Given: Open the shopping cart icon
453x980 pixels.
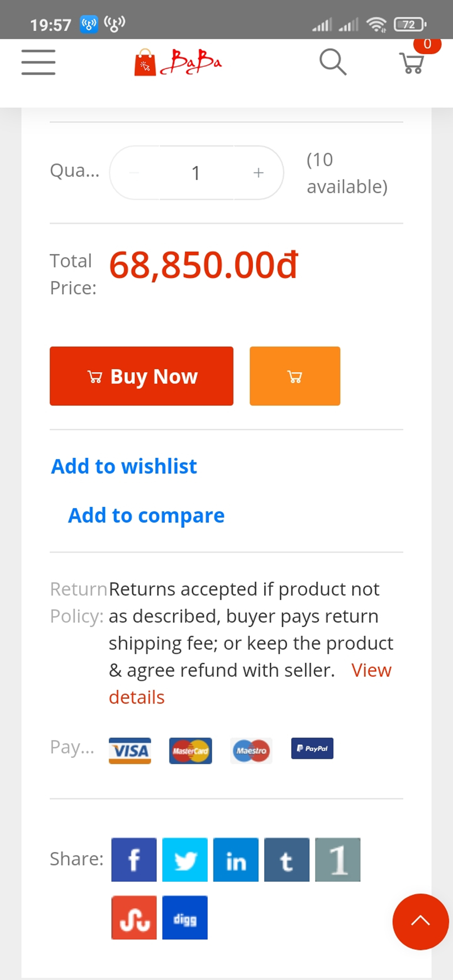Looking at the screenshot, I should pyautogui.click(x=412, y=62).
